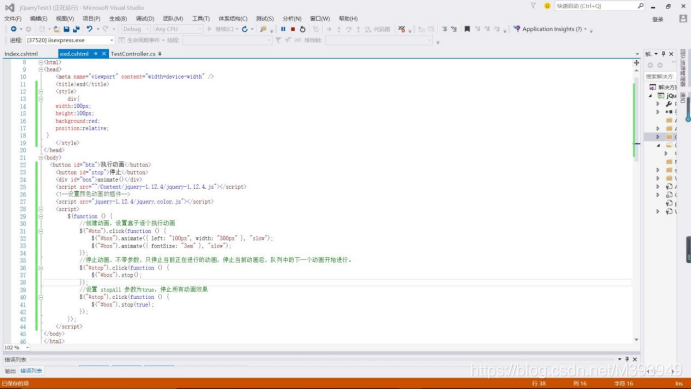Click the save file icon
Viewport: 692px width, 389px height.
[66, 29]
